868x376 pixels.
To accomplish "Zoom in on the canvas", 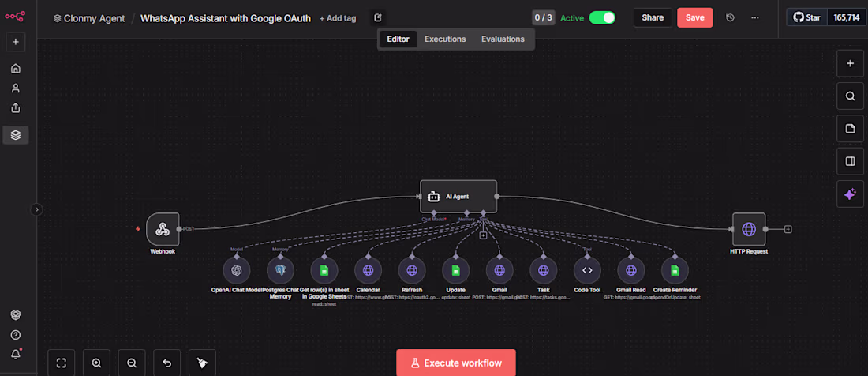I will click(96, 363).
